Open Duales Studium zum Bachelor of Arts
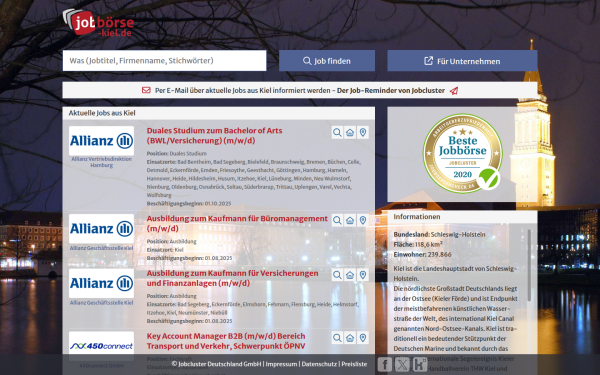Screen dimensions: 600x375 (215, 135)
